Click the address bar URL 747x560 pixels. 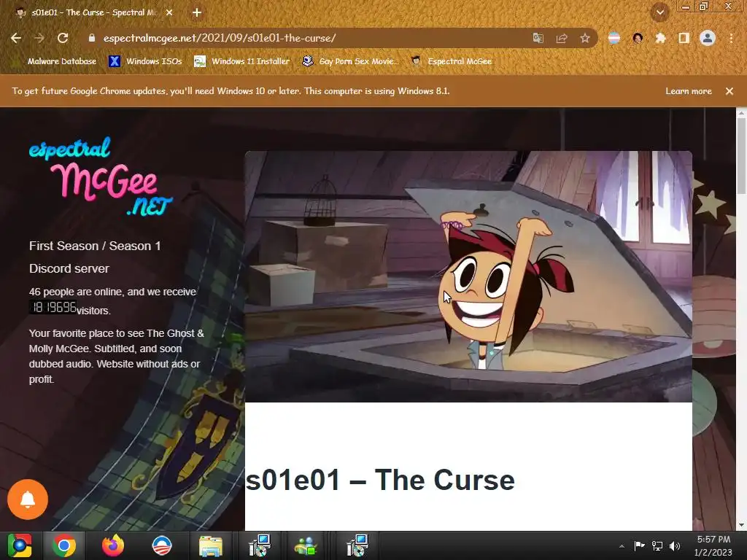pos(220,38)
